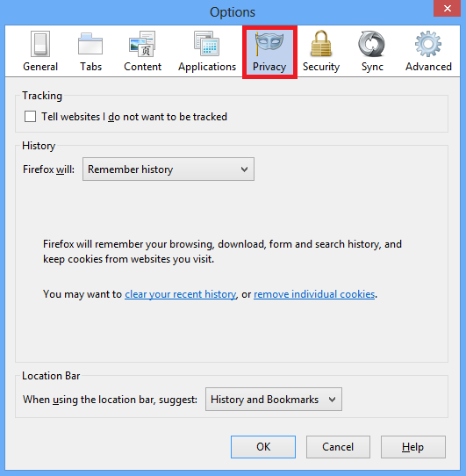Open the Sync arrows icon
Image resolution: width=466 pixels, height=476 pixels.
tap(371, 44)
